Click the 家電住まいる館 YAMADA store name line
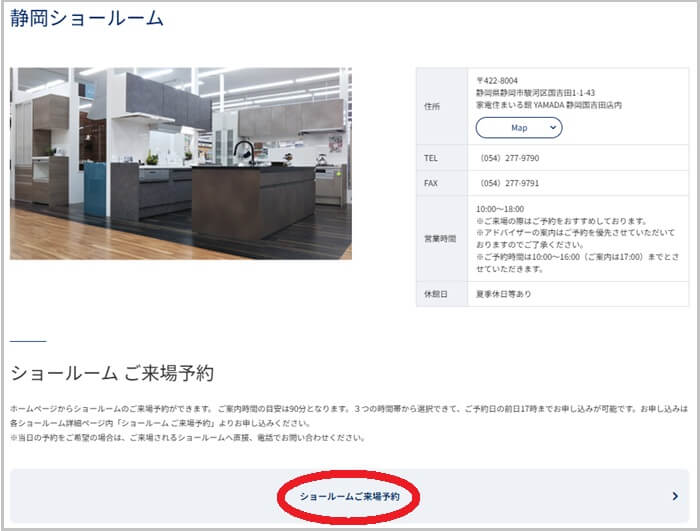The height and width of the screenshot is (531, 700). tap(549, 104)
